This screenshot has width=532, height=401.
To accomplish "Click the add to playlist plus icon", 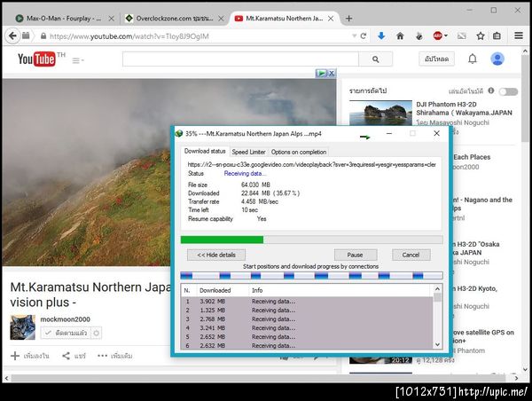I will tap(15, 356).
